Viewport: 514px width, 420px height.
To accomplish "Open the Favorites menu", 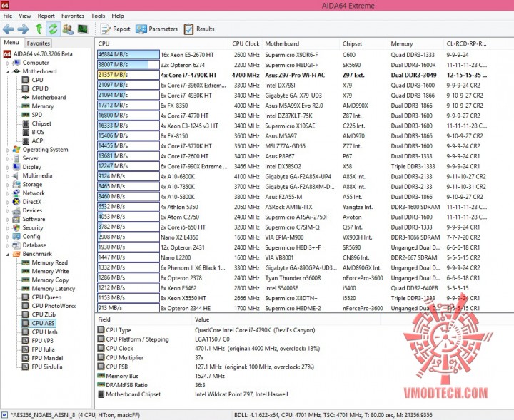I will tap(72, 16).
